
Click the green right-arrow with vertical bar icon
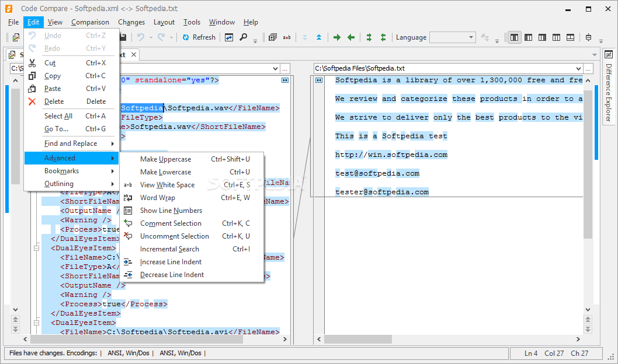(369, 37)
